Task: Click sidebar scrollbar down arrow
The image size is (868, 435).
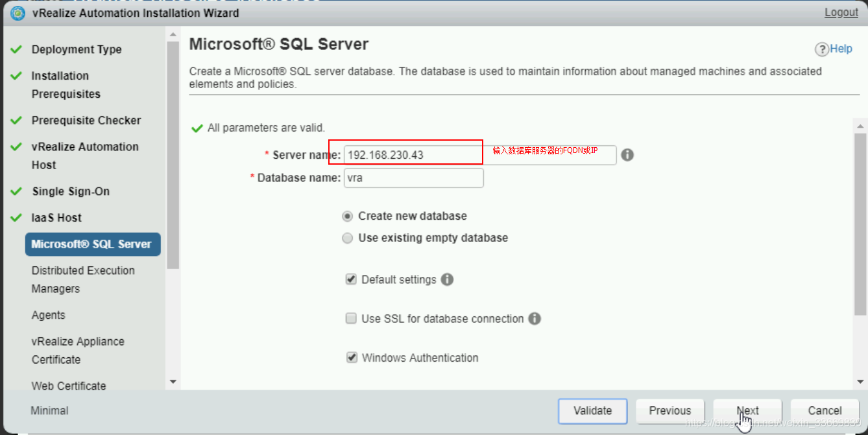Action: 173,382
